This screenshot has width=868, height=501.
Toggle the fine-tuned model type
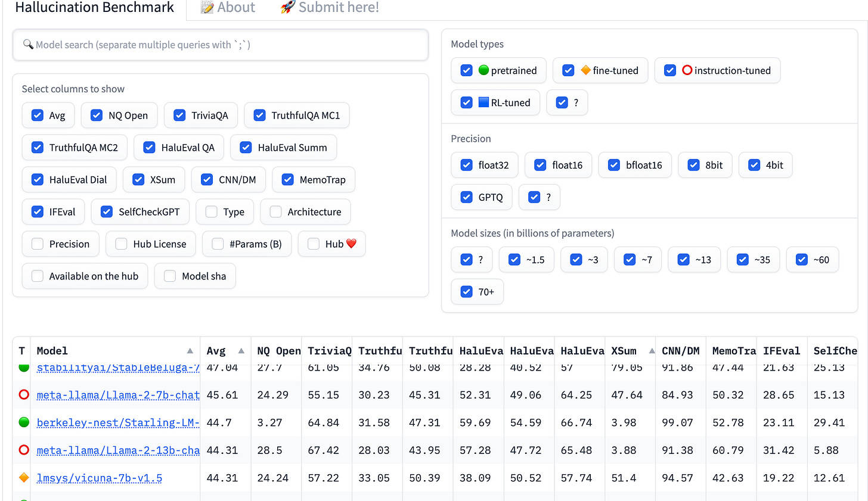coord(568,71)
